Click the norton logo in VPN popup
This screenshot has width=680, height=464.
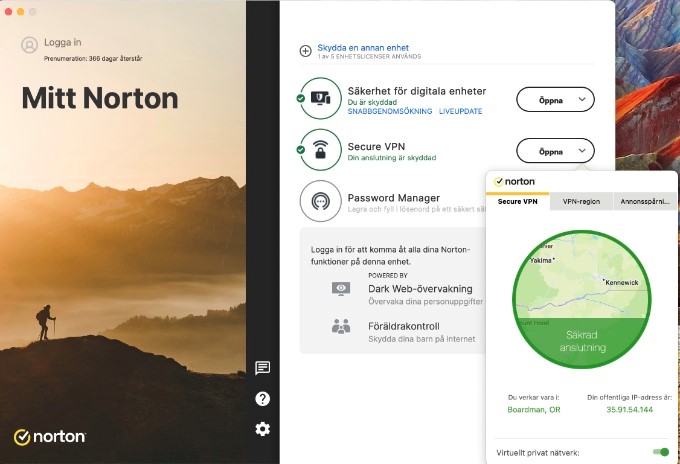click(515, 182)
